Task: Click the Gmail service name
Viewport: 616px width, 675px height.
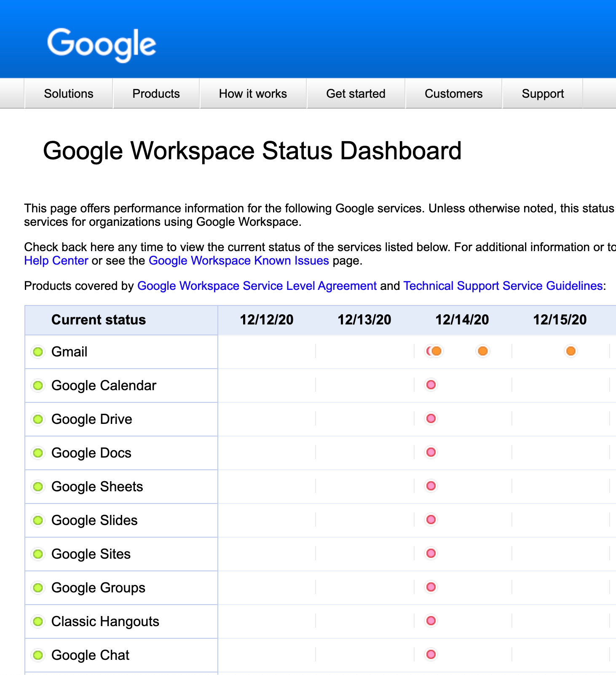Action: 70,352
